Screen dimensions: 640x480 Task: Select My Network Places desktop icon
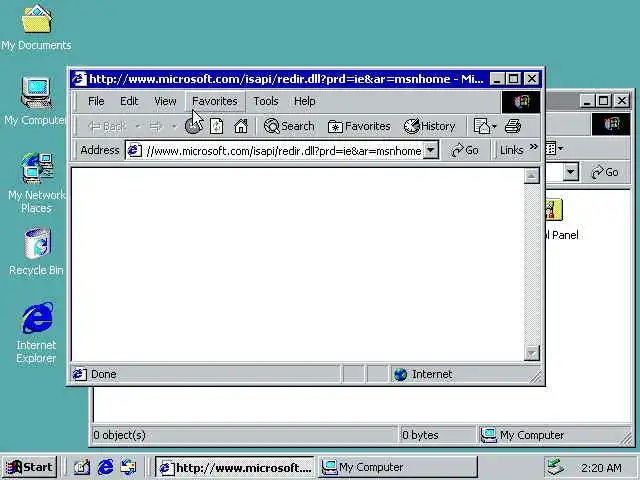[x=36, y=183]
